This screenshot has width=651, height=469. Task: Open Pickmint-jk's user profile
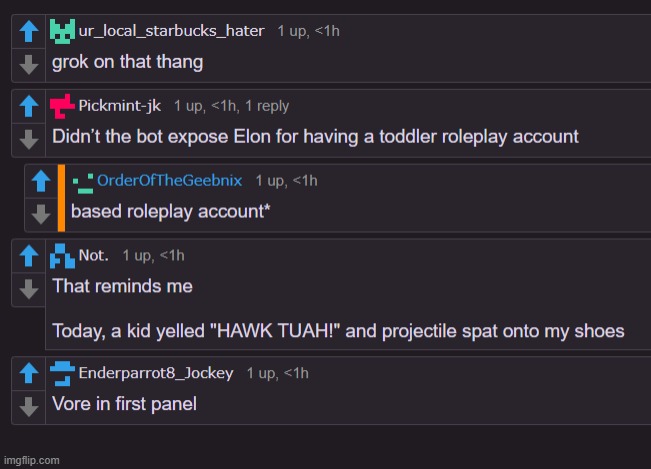(x=119, y=106)
